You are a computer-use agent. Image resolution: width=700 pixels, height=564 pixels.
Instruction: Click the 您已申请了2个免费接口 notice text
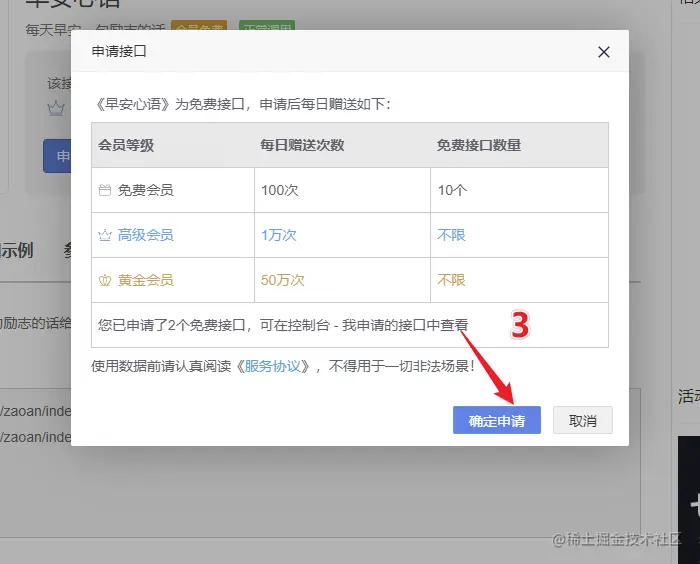tap(283, 325)
